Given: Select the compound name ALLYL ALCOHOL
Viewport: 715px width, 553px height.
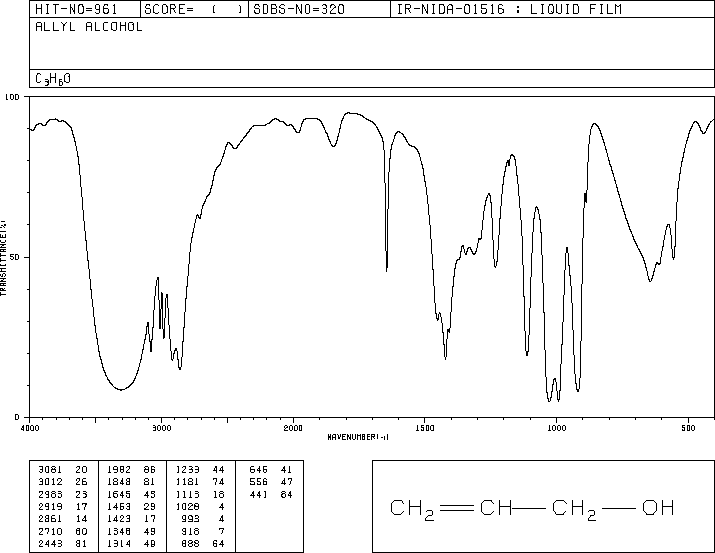Looking at the screenshot, I should [89, 27].
